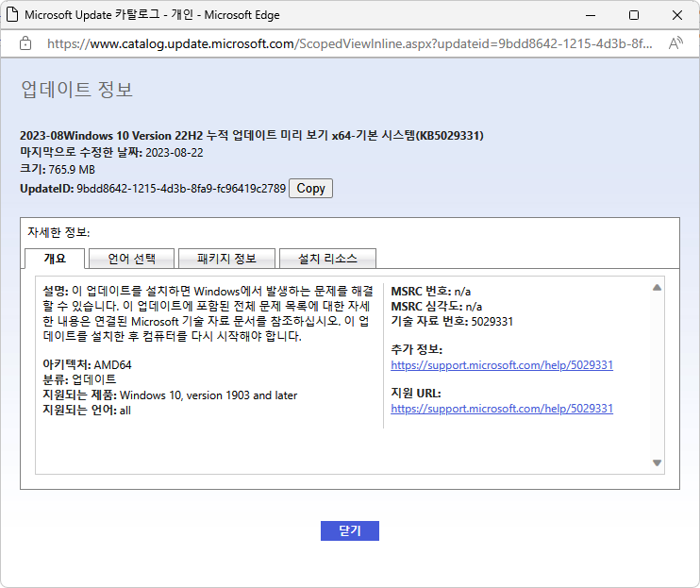Close the Microsoft Edge window
Screen dimensions: 700x588
tap(676, 15)
